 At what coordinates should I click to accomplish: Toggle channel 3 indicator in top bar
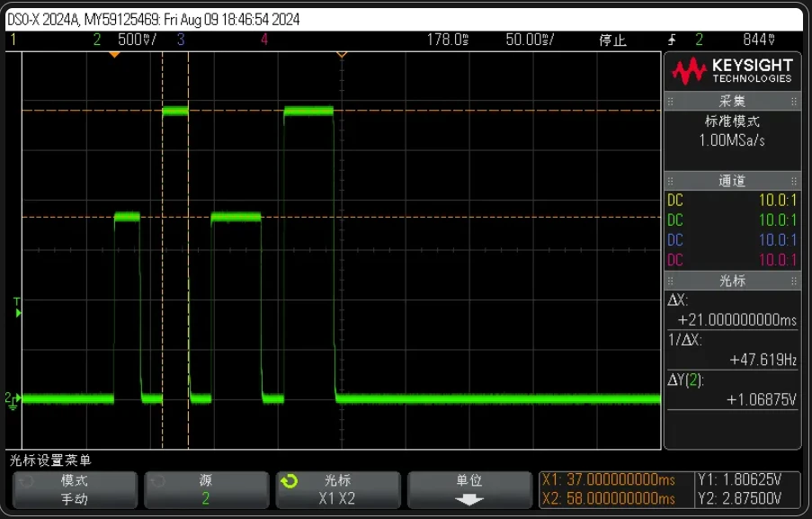181,40
